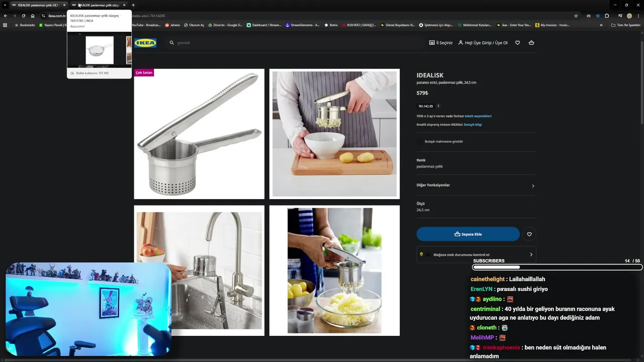Expand Mağaza stok durumunu kontrol et

(476, 254)
